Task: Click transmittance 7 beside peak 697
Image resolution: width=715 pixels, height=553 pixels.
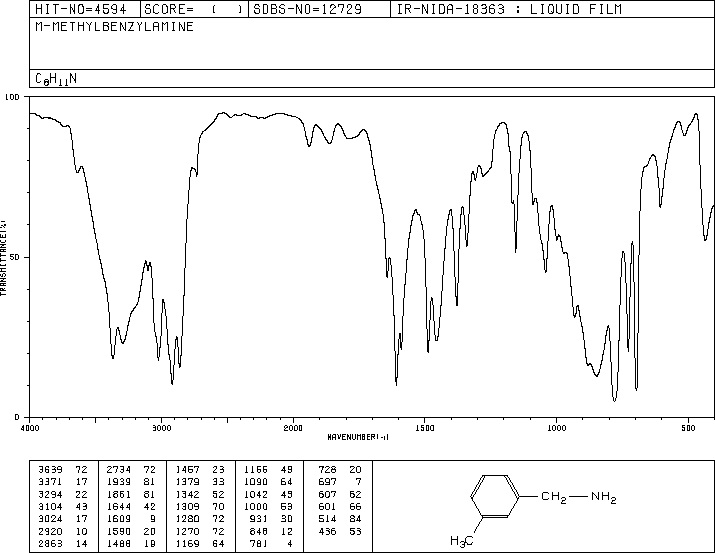Action: click(x=358, y=482)
